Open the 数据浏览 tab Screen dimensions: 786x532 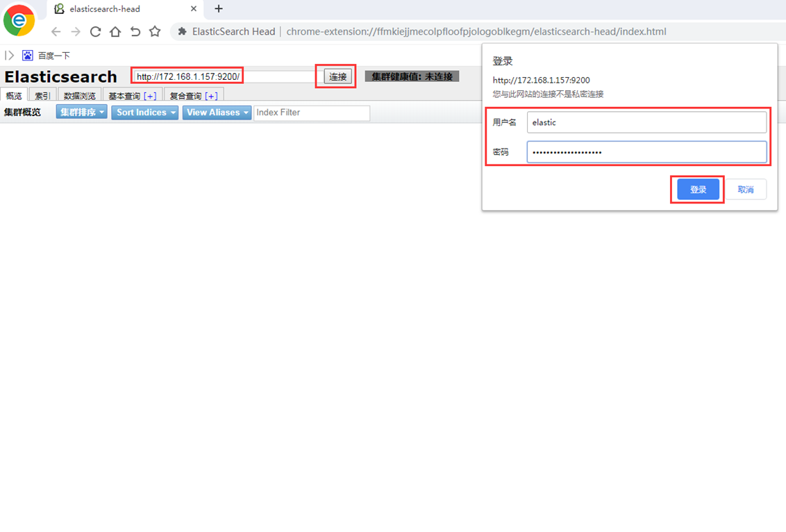[x=80, y=95]
